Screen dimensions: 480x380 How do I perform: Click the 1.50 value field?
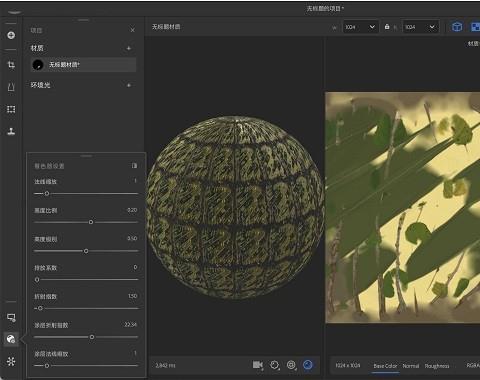(x=132, y=296)
